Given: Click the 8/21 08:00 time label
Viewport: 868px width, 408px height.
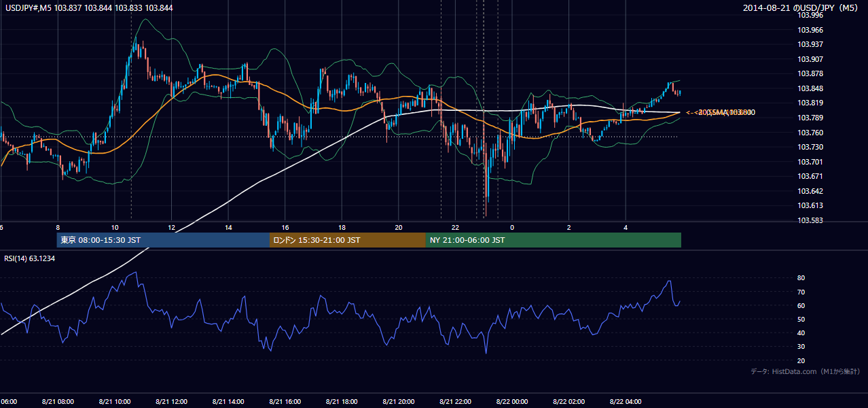Looking at the screenshot, I should 58,402.
